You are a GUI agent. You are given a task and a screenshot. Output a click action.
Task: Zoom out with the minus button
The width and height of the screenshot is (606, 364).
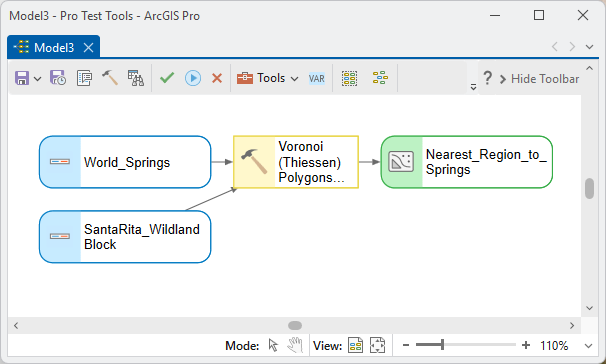pos(405,345)
